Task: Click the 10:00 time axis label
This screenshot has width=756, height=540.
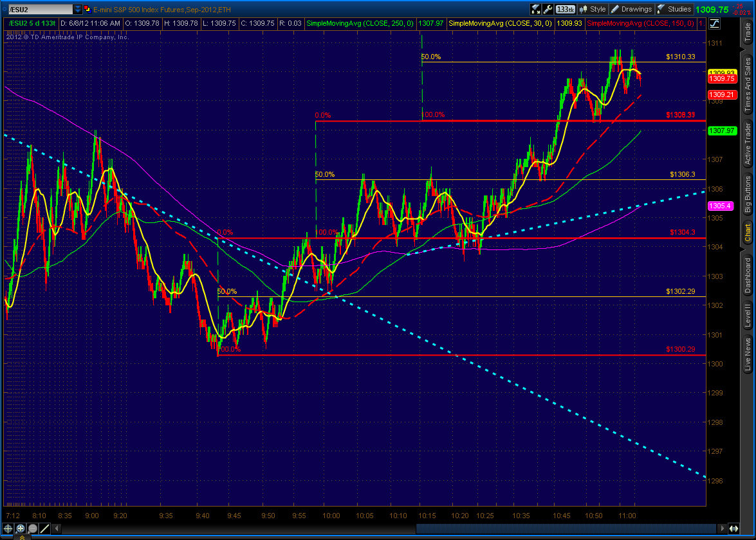Action: click(331, 516)
